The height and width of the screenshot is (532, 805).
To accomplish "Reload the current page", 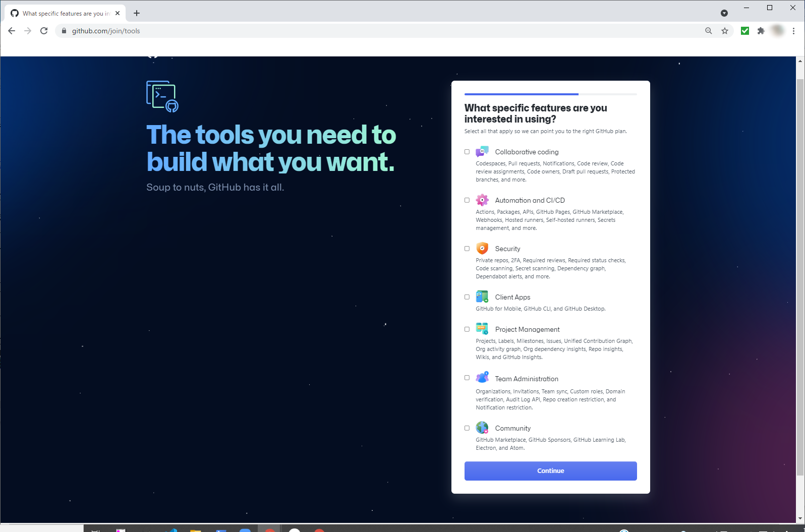I will [x=44, y=31].
